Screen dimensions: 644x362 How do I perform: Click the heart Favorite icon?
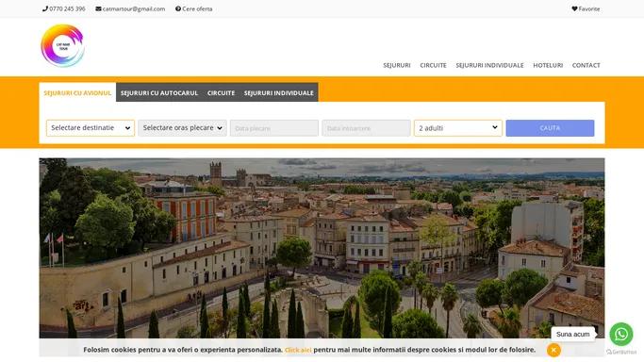(x=574, y=8)
